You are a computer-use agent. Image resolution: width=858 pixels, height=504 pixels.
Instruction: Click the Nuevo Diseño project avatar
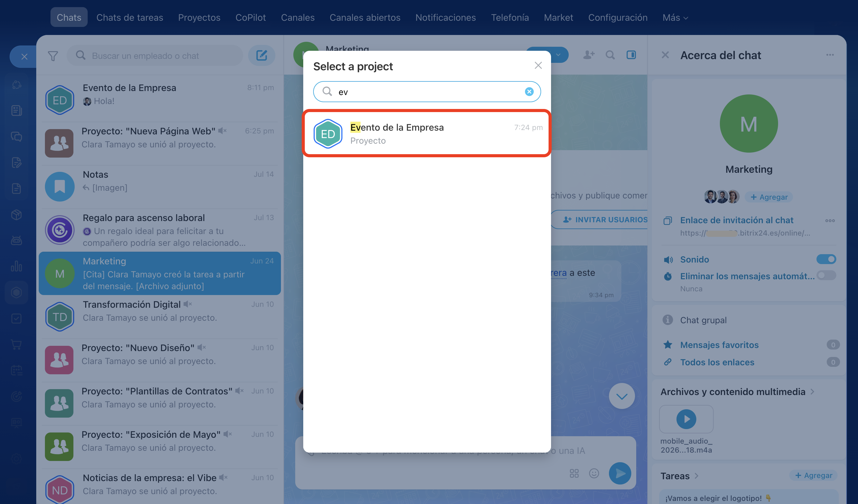click(x=59, y=360)
